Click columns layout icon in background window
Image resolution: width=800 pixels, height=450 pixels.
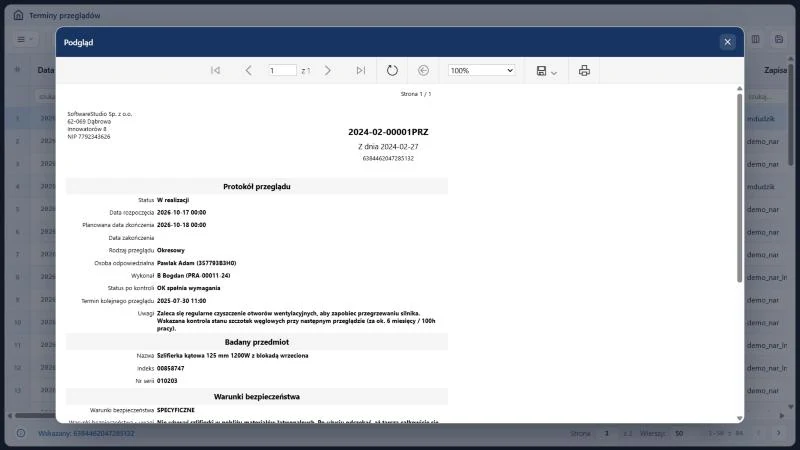coord(756,39)
